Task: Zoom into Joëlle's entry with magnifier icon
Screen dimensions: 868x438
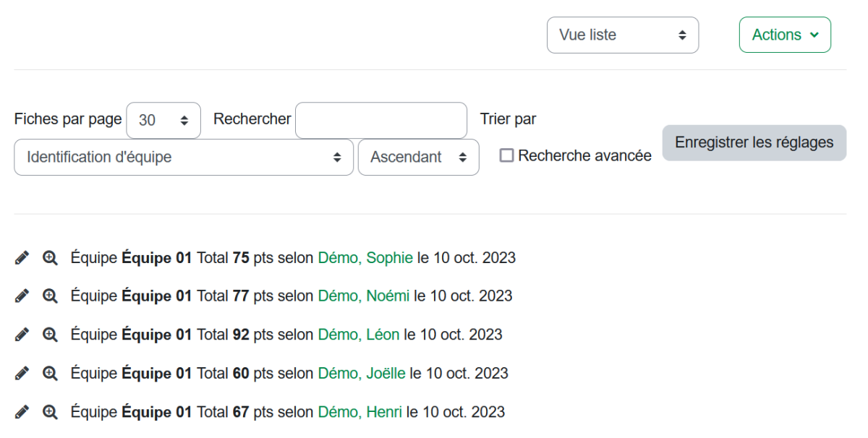Action: pos(49,374)
